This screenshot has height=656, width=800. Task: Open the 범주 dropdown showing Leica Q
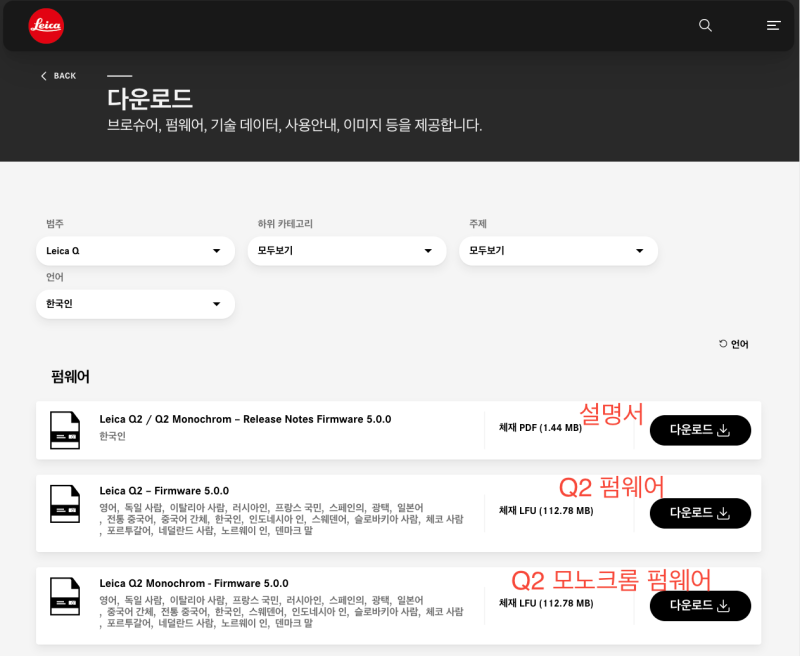[135, 251]
